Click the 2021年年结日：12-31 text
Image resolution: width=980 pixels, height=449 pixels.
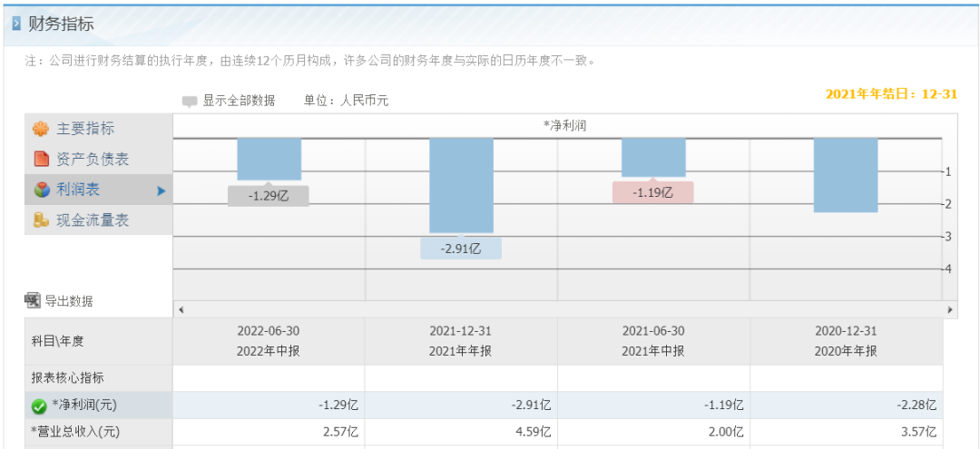(x=892, y=94)
